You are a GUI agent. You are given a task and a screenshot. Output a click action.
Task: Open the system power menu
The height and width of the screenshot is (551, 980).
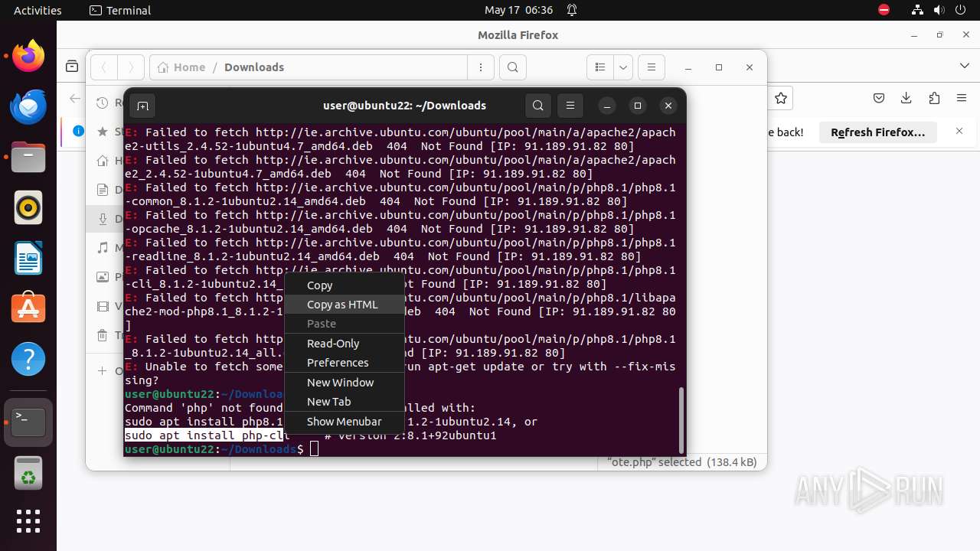point(960,10)
